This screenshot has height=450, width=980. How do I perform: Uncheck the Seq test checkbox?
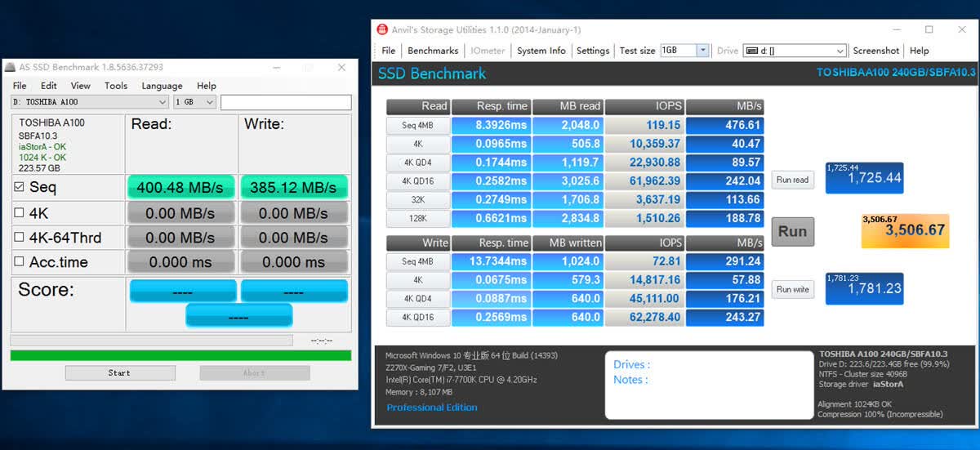(20, 187)
